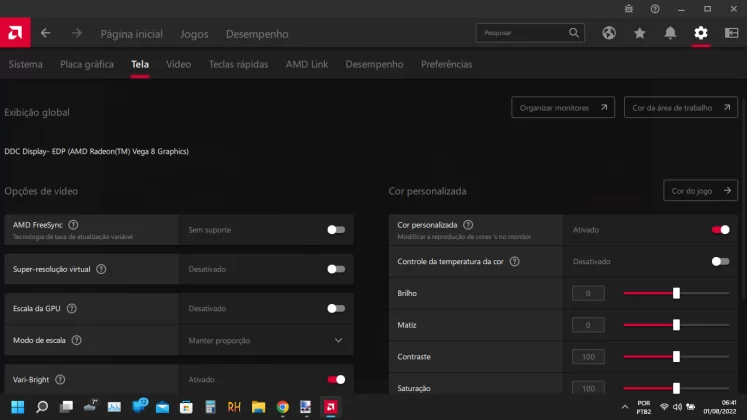Show help for Cor personalizada
The width and height of the screenshot is (747, 420).
(468, 225)
